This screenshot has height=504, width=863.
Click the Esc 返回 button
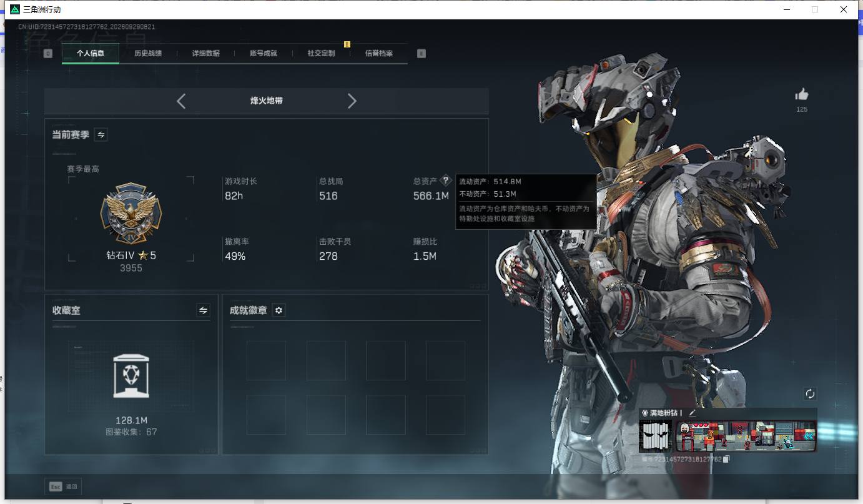[x=63, y=487]
